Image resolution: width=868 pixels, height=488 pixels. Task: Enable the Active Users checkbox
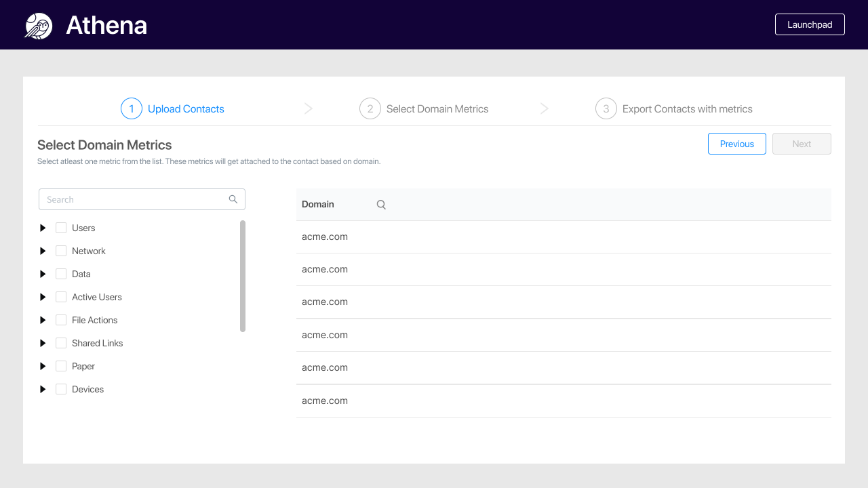pos(61,297)
